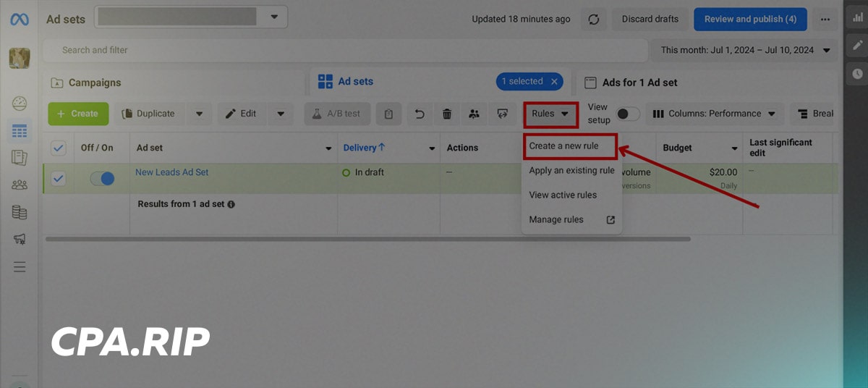Screen dimensions: 868x388
Task: Open the history clock icon in right panel
Action: point(856,73)
